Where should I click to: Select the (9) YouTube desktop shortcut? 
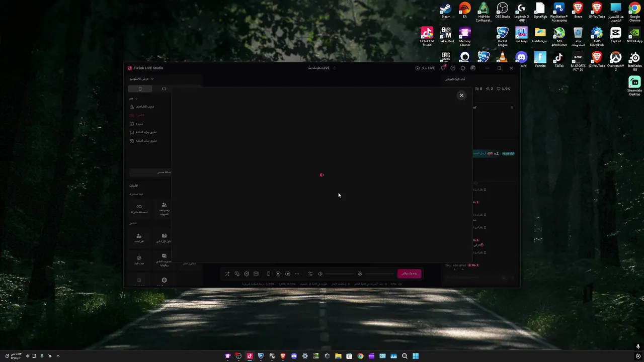click(597, 11)
